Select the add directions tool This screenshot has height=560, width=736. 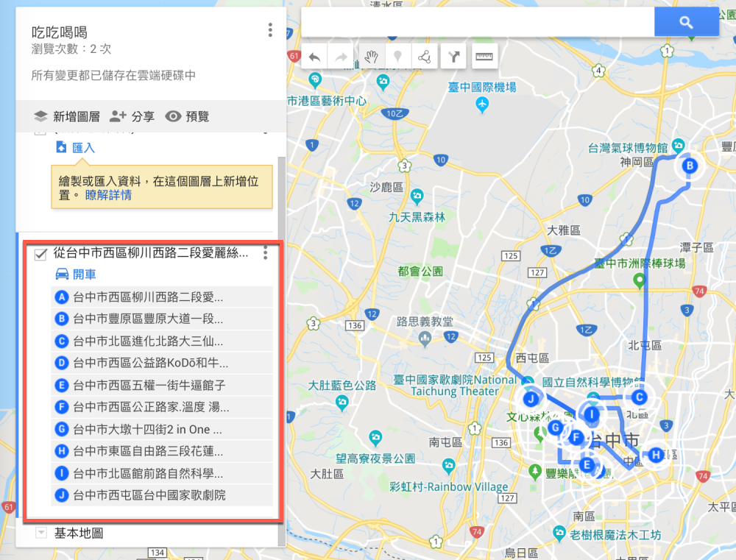tap(453, 57)
